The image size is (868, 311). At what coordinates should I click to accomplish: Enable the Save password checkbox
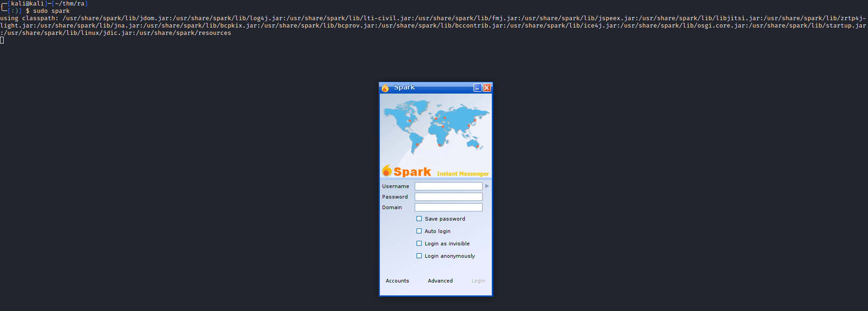click(x=419, y=219)
